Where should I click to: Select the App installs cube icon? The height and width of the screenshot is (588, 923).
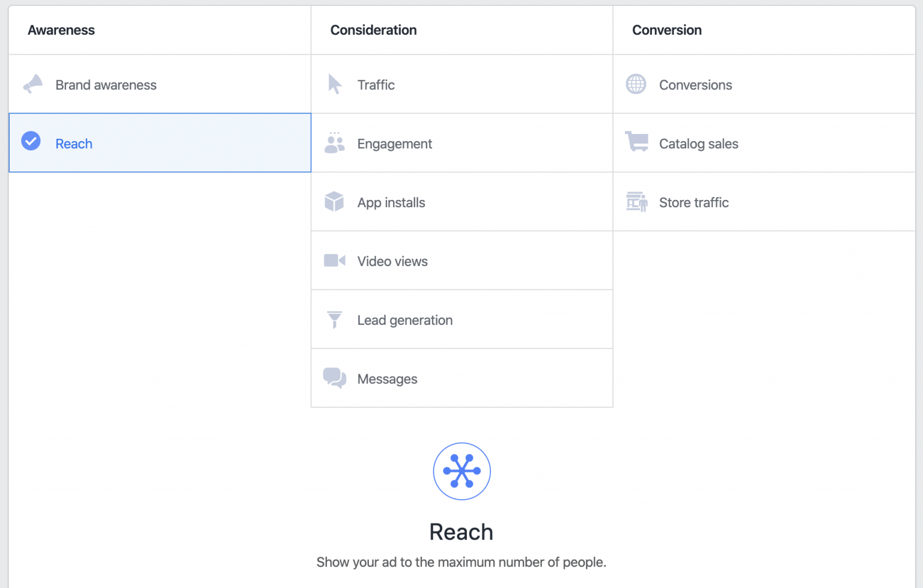[x=335, y=202]
